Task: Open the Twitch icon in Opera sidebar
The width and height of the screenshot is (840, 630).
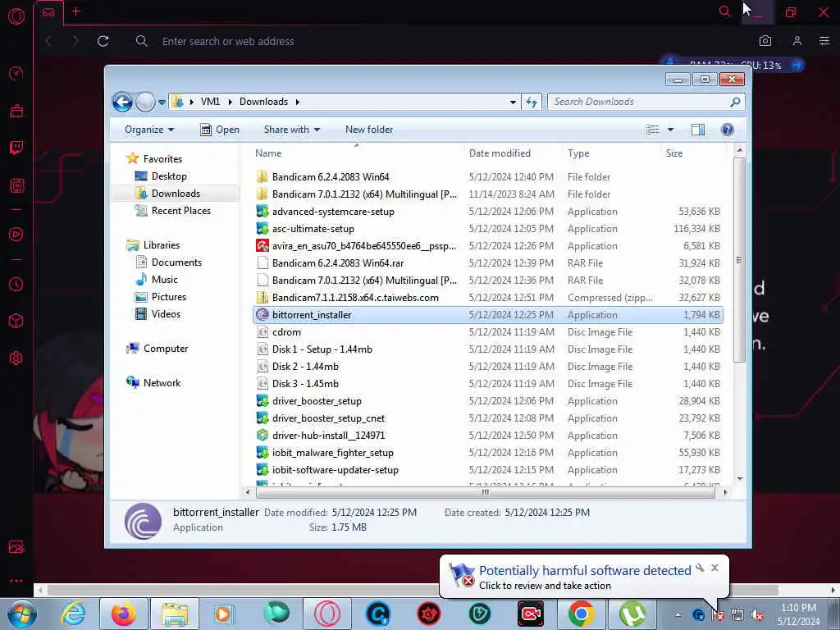Action: coord(16,148)
